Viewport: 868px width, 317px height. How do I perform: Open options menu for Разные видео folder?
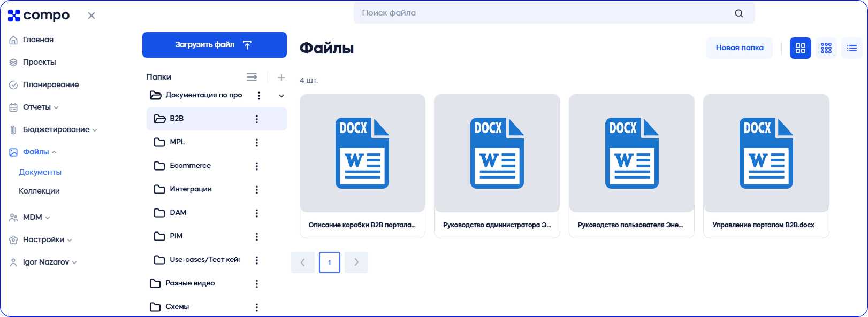coord(257,284)
